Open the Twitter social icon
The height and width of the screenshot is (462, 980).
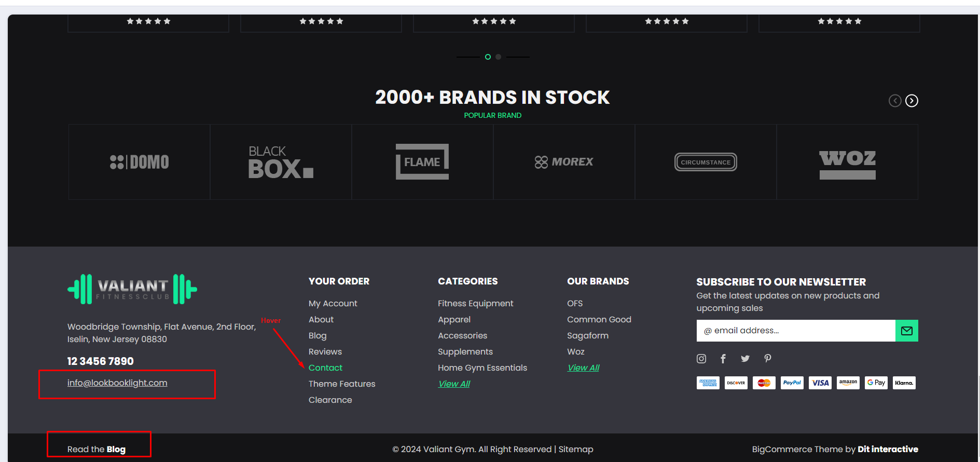[746, 359]
